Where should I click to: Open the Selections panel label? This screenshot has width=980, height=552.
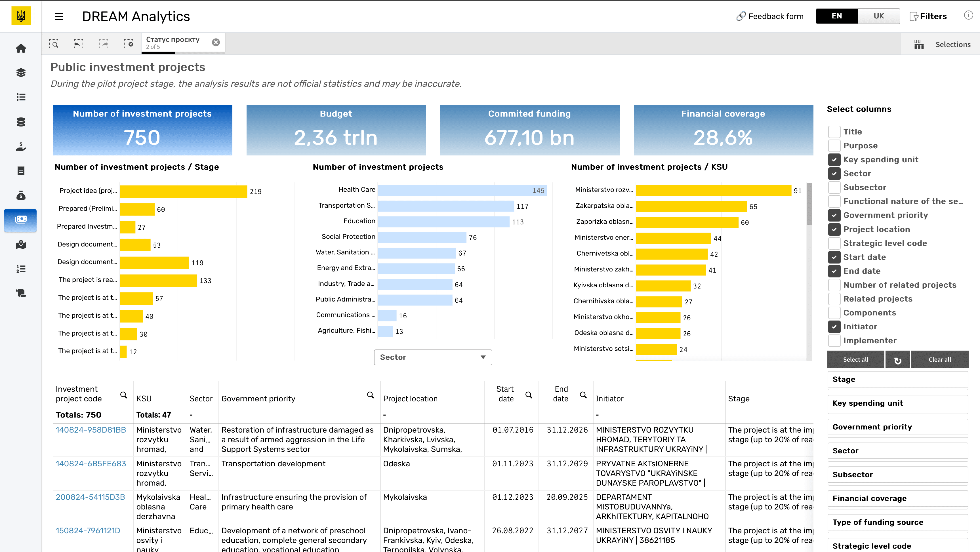[952, 45]
